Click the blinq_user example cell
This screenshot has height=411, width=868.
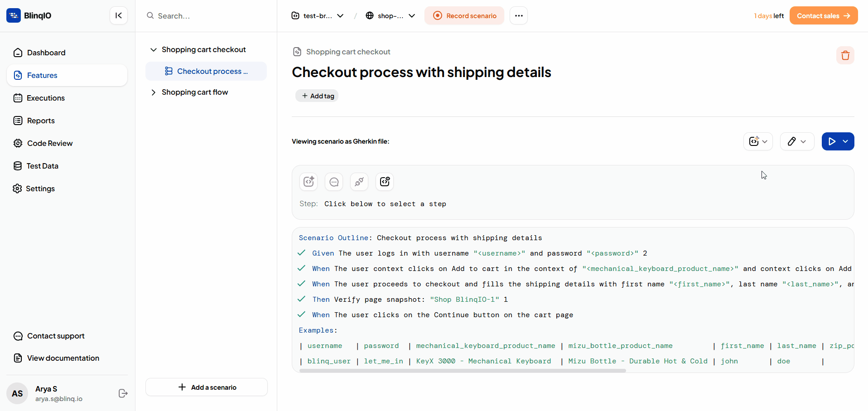[329, 361]
